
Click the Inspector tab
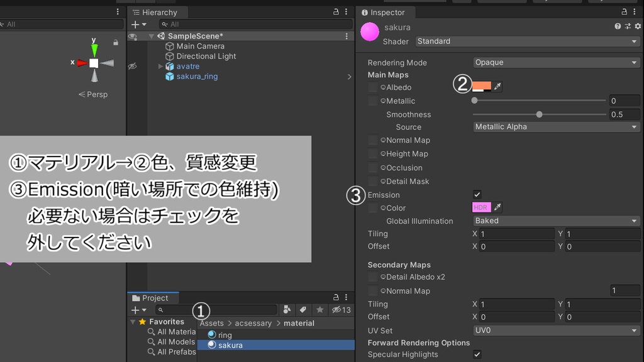(x=384, y=12)
